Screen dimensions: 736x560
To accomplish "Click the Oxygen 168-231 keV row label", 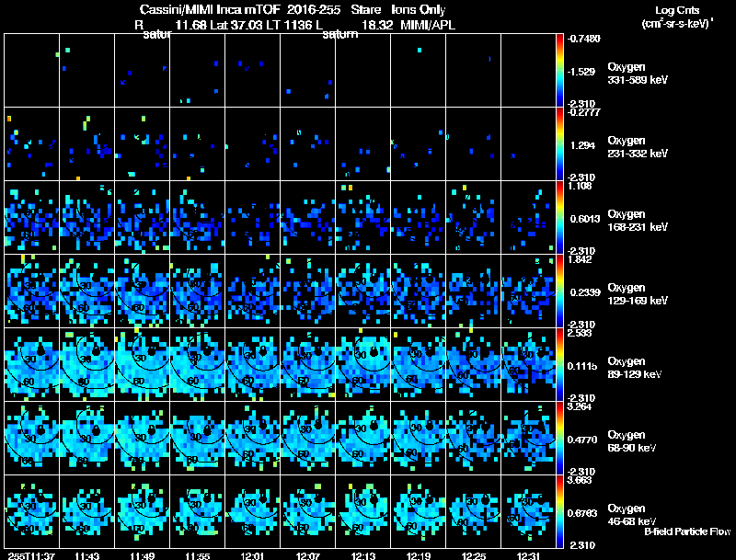I will (x=638, y=221).
